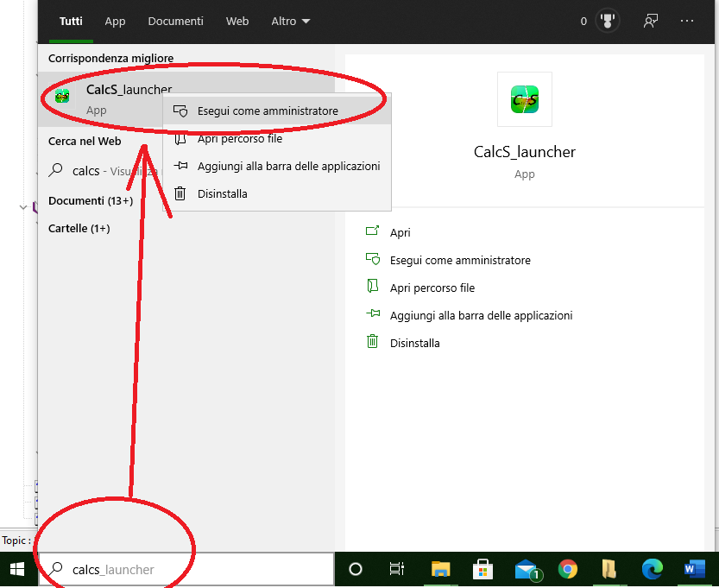Viewport: 719px width, 588px height.
Task: Click the large CalcS_launcher app thumbnail
Action: pyautogui.click(x=525, y=99)
